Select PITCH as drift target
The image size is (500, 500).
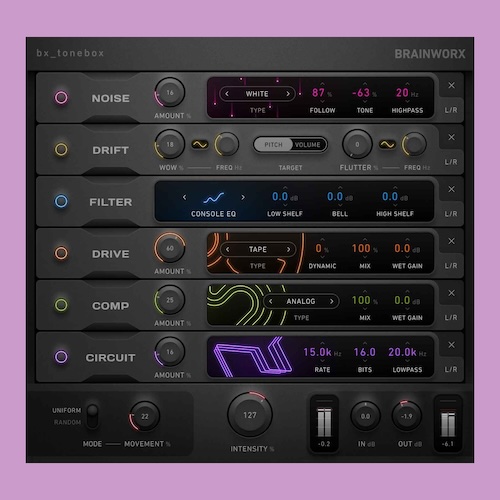(x=273, y=145)
